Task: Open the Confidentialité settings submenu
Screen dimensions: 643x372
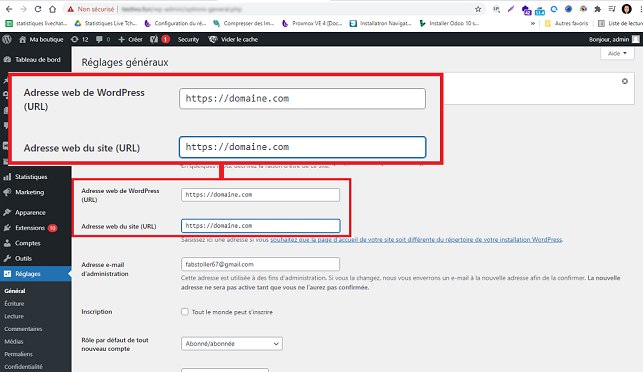Action: 23,367
